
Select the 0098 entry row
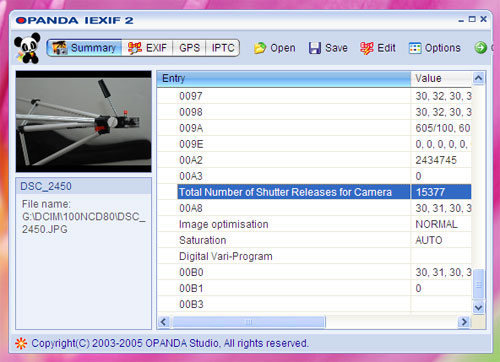tap(314, 112)
